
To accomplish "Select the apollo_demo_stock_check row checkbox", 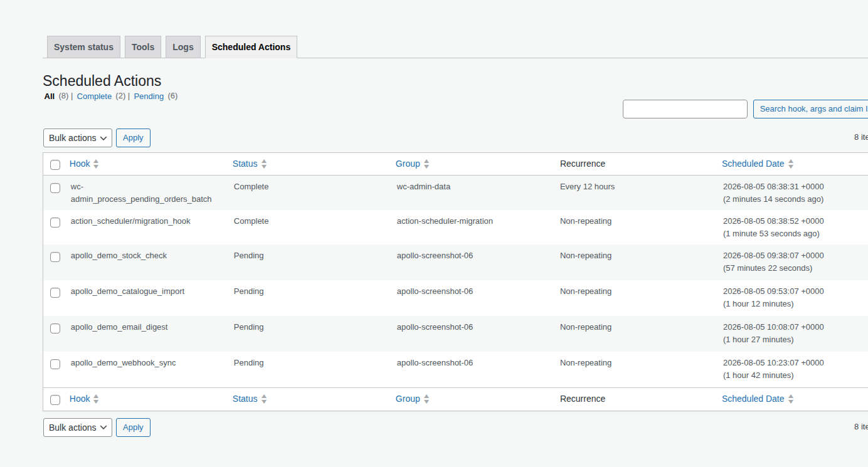I will [55, 257].
